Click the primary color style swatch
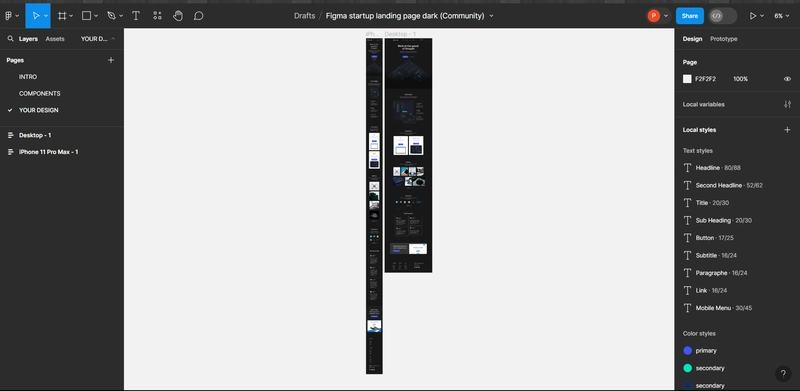Viewport: 800px width, 391px height. point(687,351)
